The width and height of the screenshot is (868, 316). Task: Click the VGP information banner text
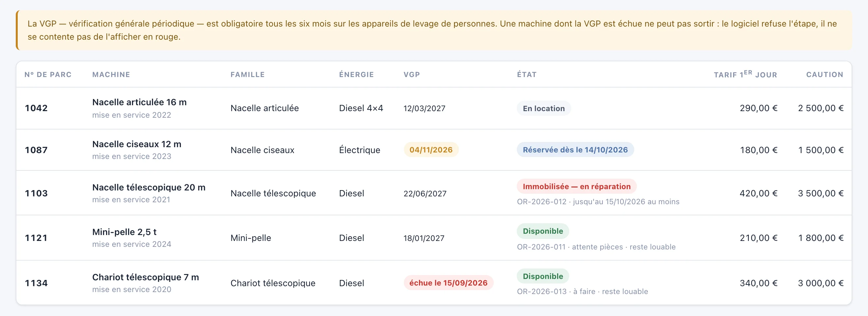432,30
